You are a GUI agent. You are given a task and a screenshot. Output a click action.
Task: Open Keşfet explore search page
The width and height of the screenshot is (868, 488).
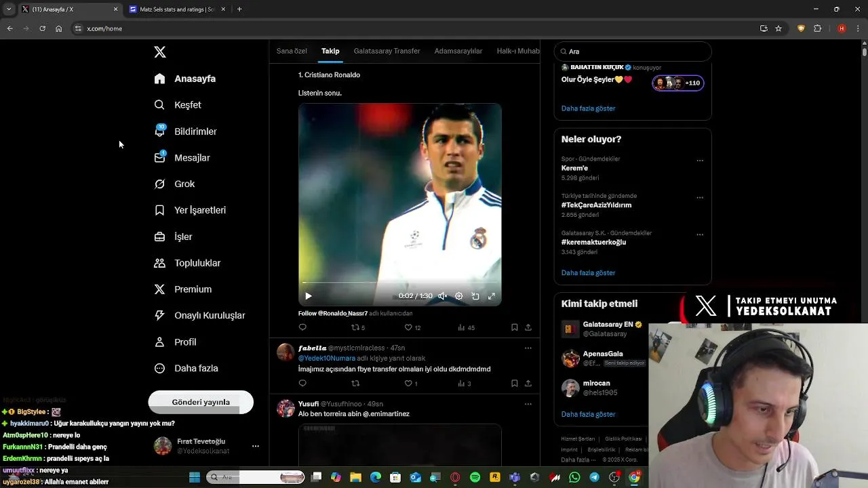pos(178,105)
